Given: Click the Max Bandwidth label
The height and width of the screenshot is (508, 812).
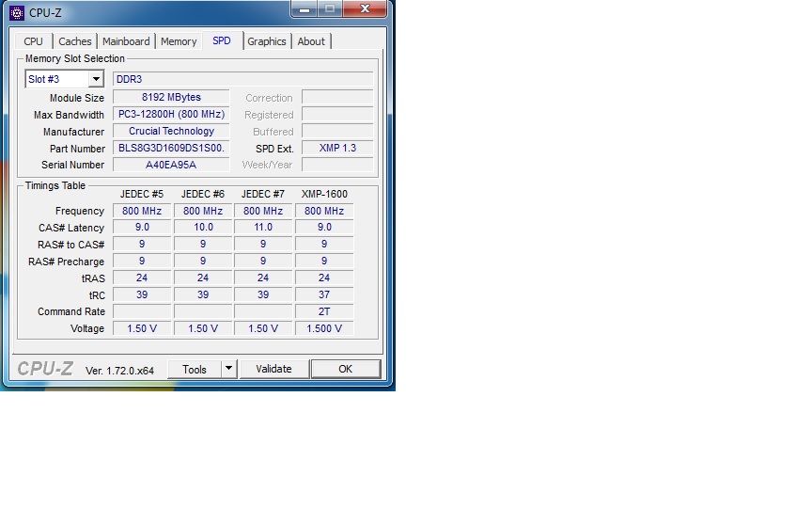Looking at the screenshot, I should [x=69, y=115].
